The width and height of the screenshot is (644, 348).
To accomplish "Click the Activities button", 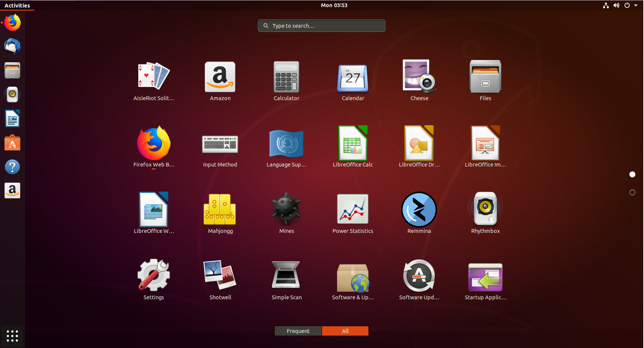I will click(x=17, y=5).
